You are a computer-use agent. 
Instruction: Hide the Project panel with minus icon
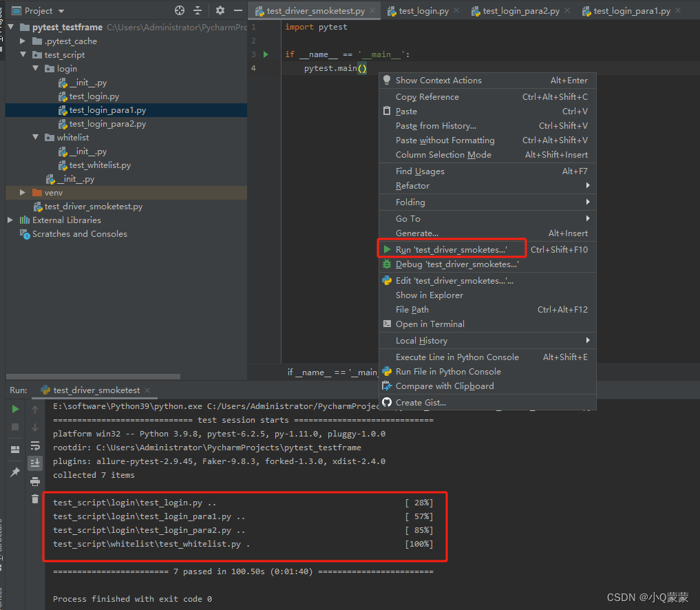238,10
